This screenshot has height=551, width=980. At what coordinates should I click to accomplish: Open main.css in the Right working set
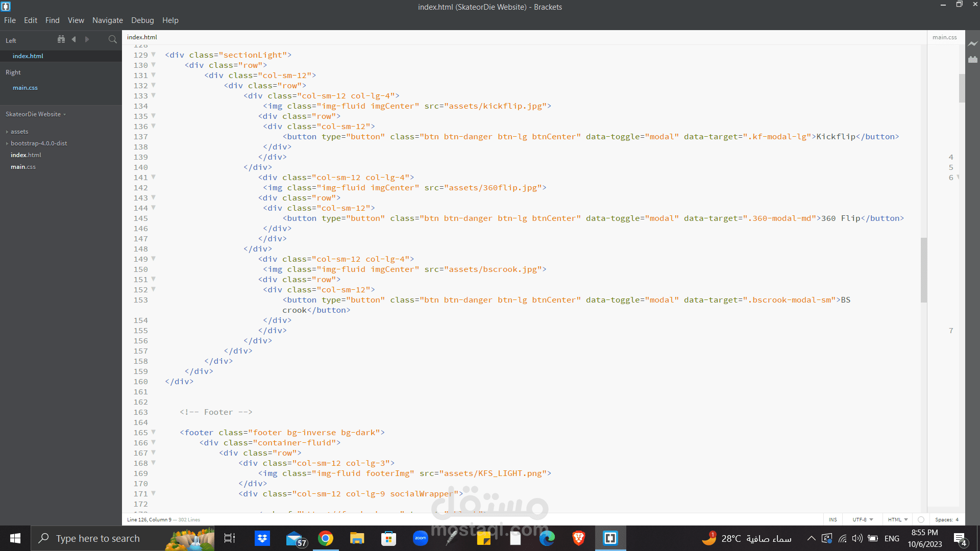pos(25,88)
